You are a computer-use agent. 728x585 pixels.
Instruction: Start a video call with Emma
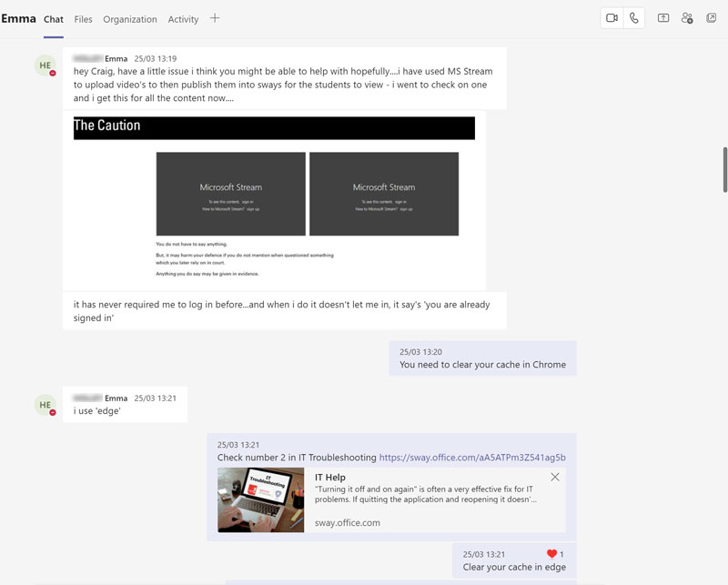click(x=612, y=18)
